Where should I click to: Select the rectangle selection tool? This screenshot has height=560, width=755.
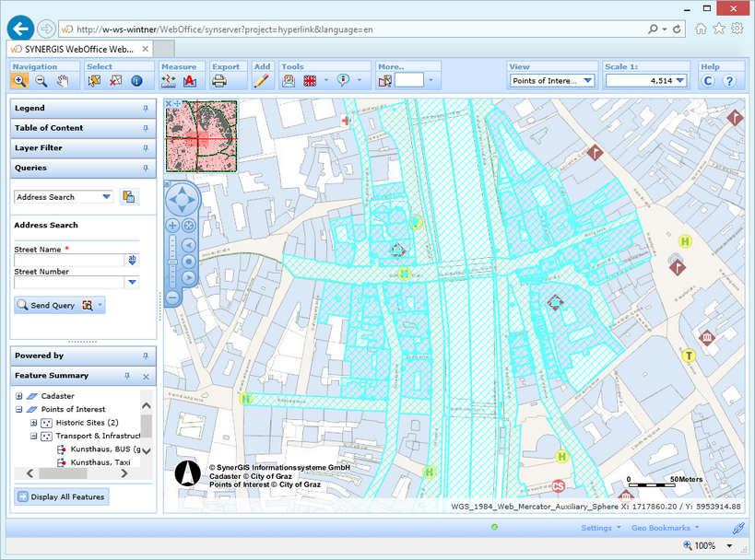point(94,80)
